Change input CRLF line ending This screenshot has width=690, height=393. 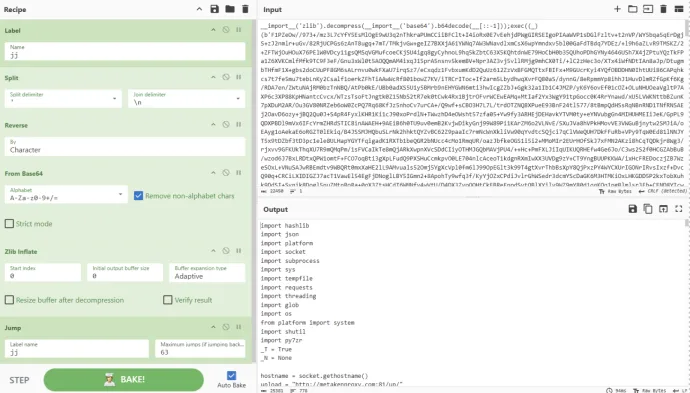click(662, 191)
